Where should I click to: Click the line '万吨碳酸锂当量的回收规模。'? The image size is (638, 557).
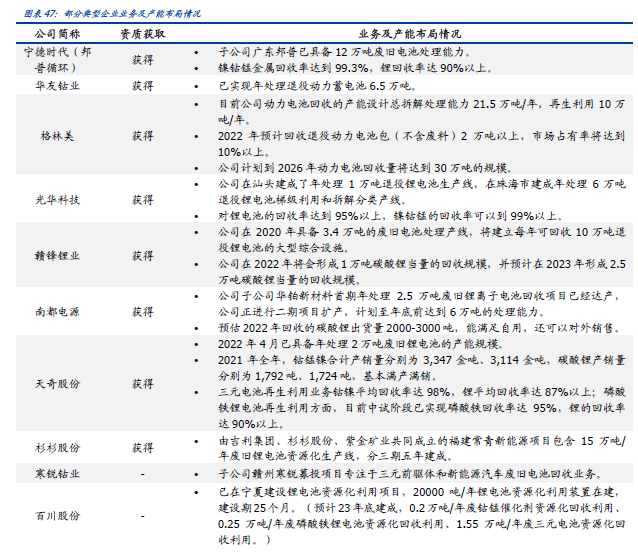click(x=290, y=280)
